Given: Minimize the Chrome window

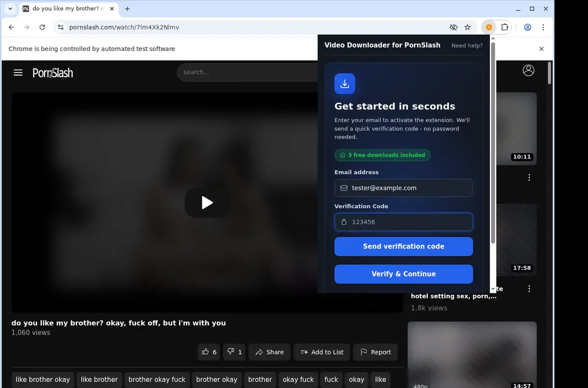Looking at the screenshot, I should (519, 9).
